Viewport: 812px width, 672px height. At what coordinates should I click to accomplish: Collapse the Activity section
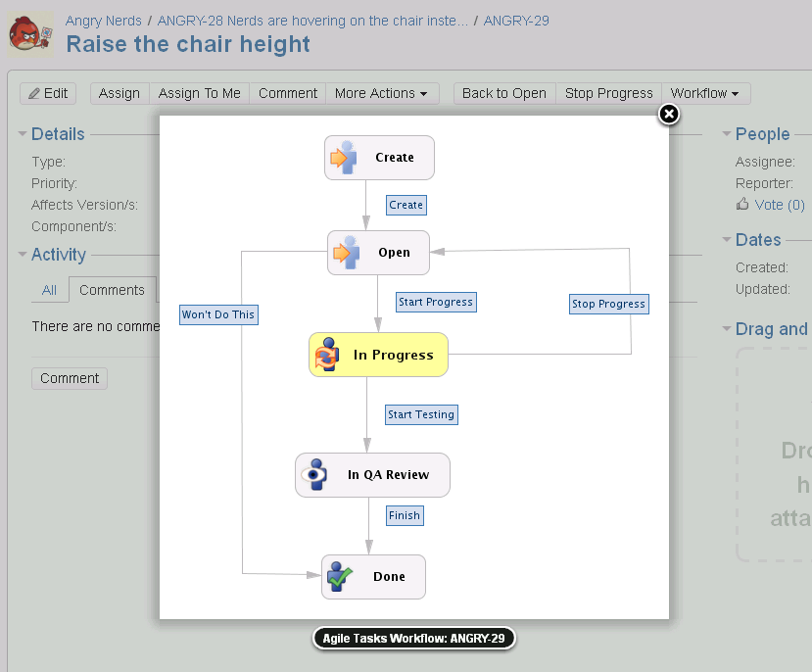coord(23,254)
